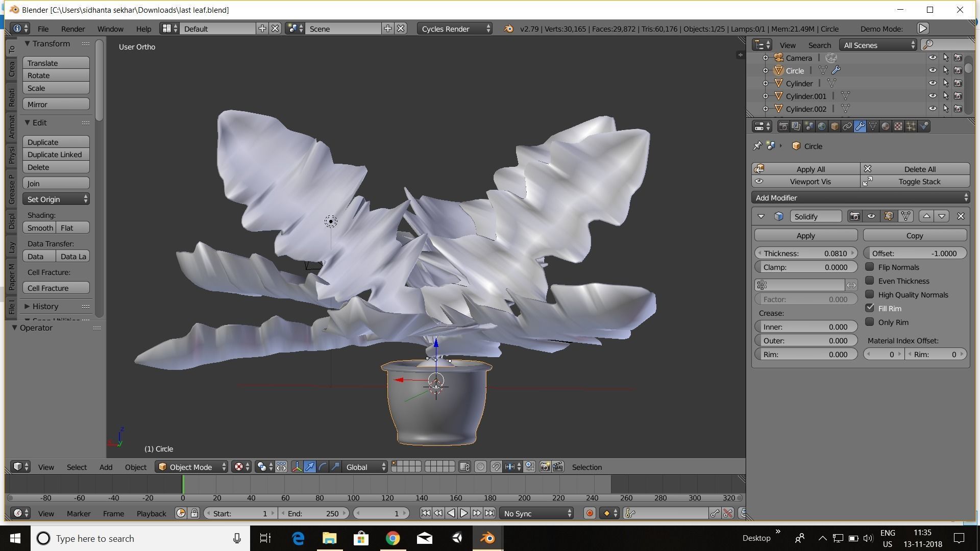Expand the Cylinder tree item in outliner

click(765, 83)
